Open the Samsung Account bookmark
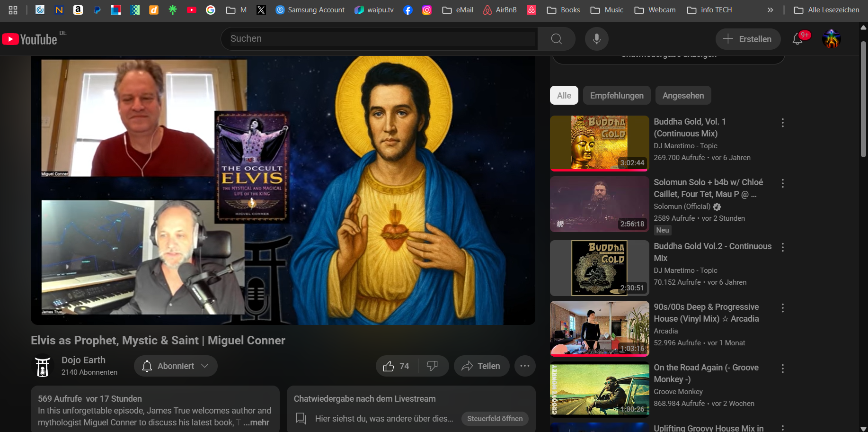Image resolution: width=868 pixels, height=432 pixels. [310, 10]
